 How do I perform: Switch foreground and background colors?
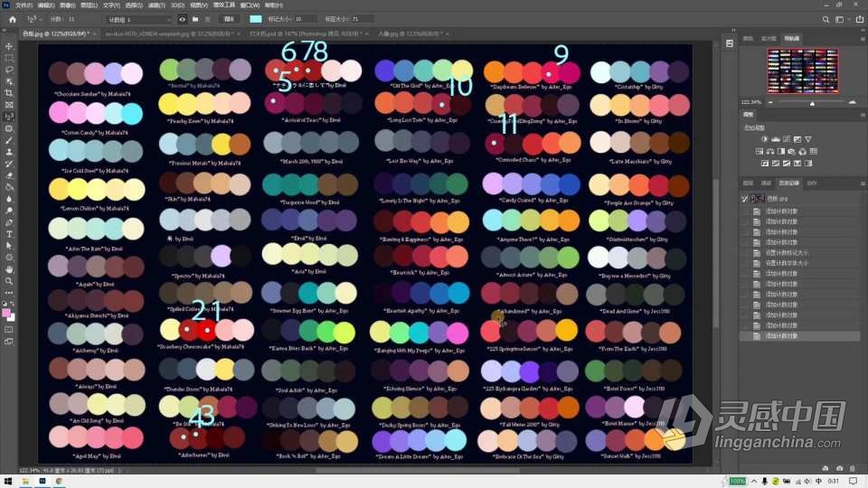point(12,304)
